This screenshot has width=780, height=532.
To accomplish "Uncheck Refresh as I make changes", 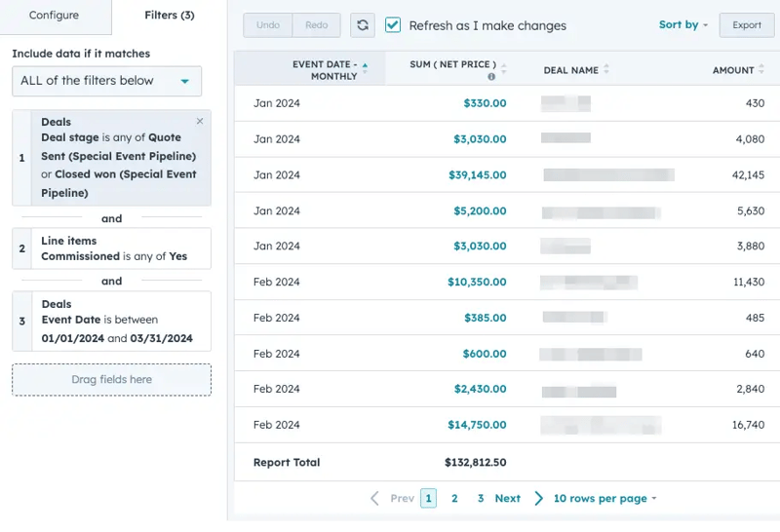I will click(x=393, y=25).
